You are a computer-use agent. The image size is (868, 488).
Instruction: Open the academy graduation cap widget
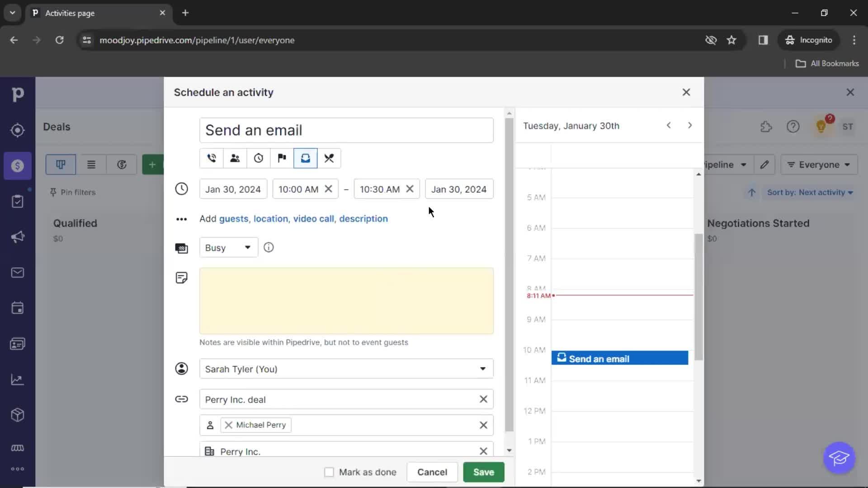[839, 458]
